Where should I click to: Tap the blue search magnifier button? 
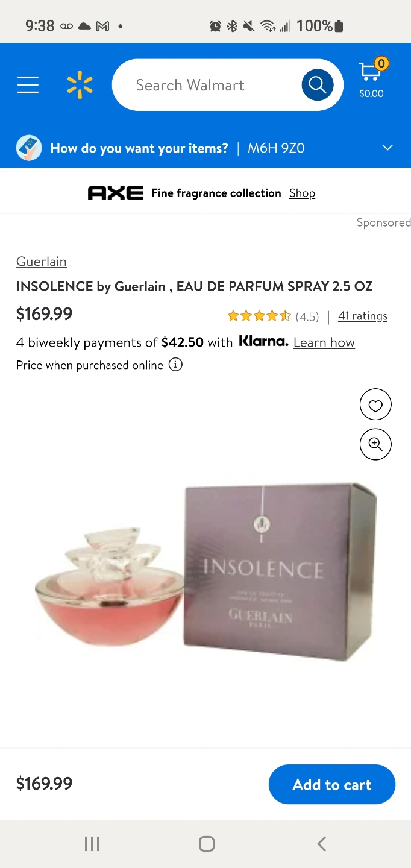[318, 85]
